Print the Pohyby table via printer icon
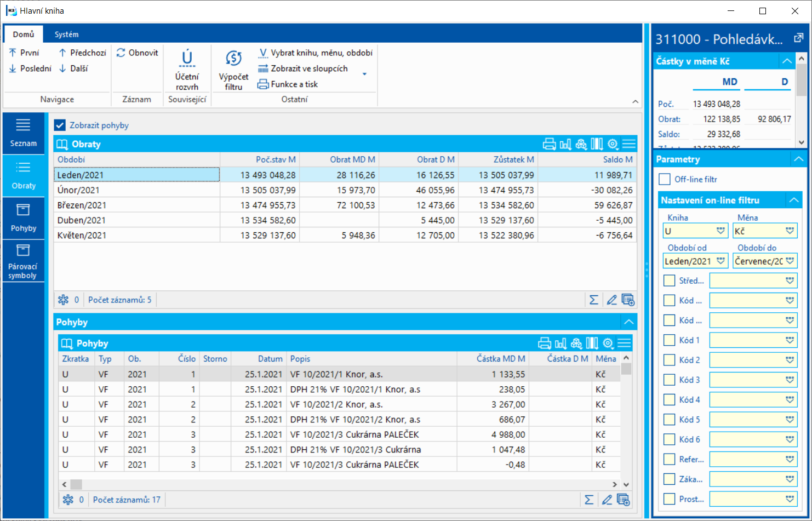The image size is (812, 521). 545,343
